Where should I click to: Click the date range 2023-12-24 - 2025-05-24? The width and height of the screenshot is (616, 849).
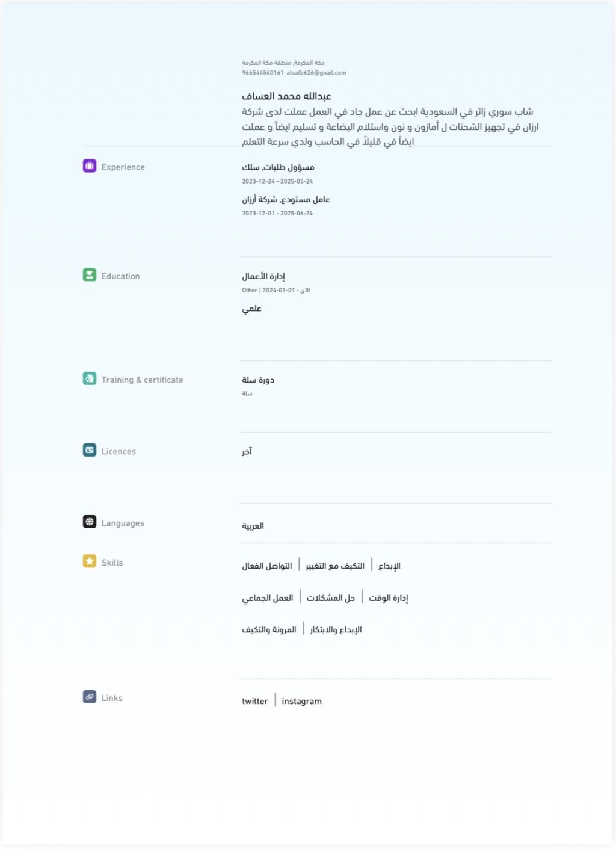(277, 181)
